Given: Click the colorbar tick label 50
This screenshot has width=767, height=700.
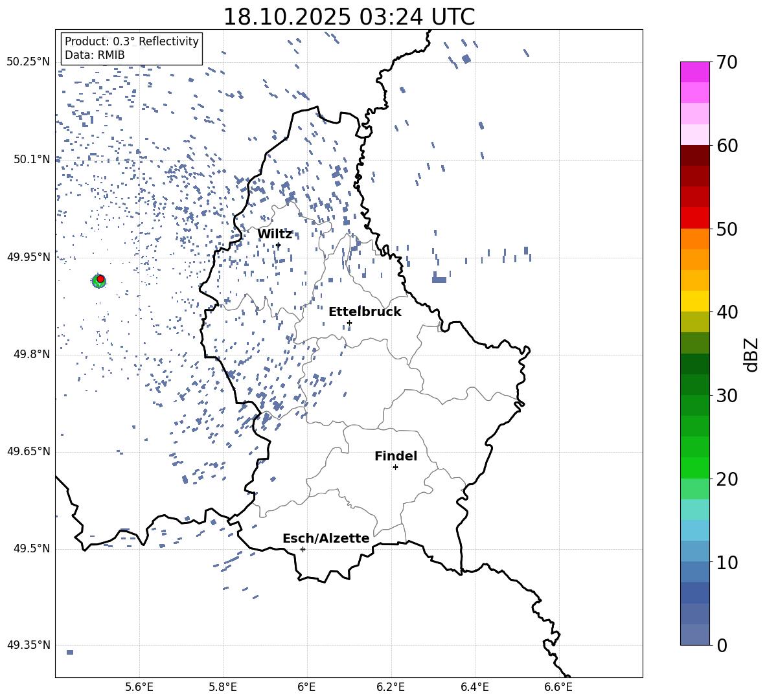Looking at the screenshot, I should tap(727, 229).
